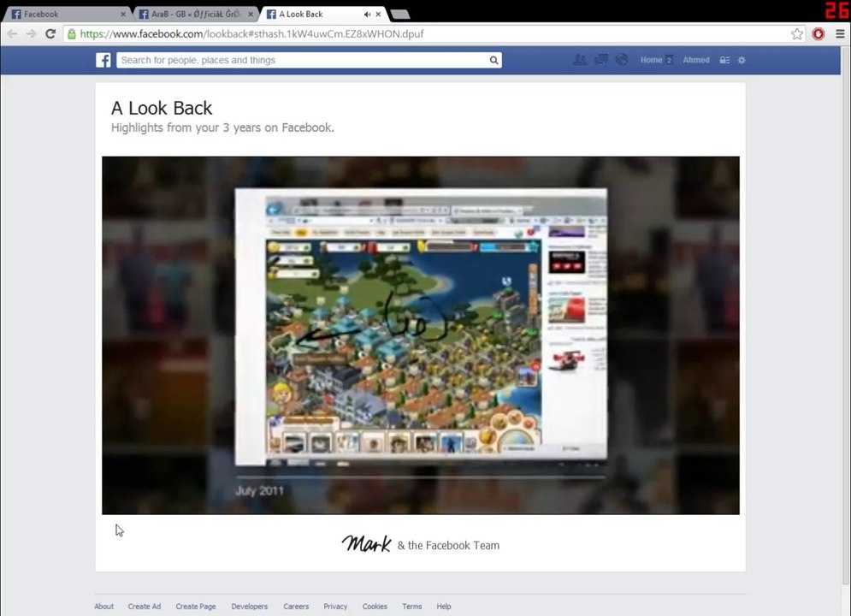Mute the A Look Back tab audio
The image size is (851, 616).
(x=368, y=15)
